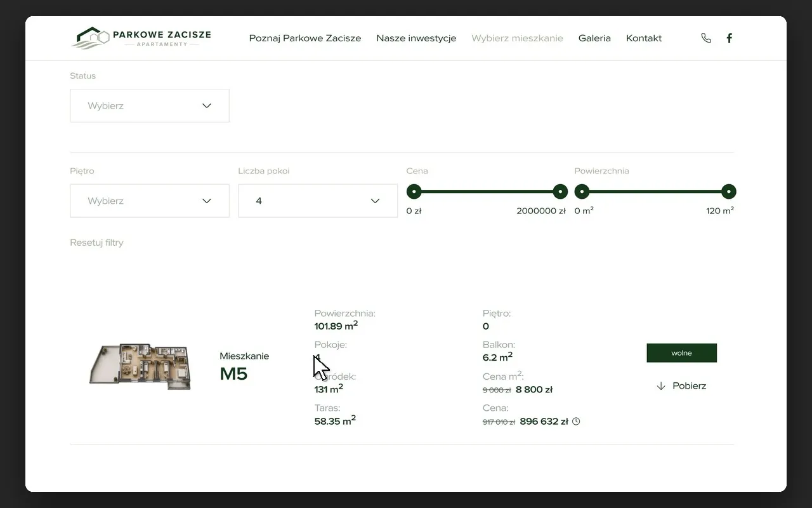Click the 8 800 zł price per m²
The width and height of the screenshot is (812, 508).
(x=534, y=390)
